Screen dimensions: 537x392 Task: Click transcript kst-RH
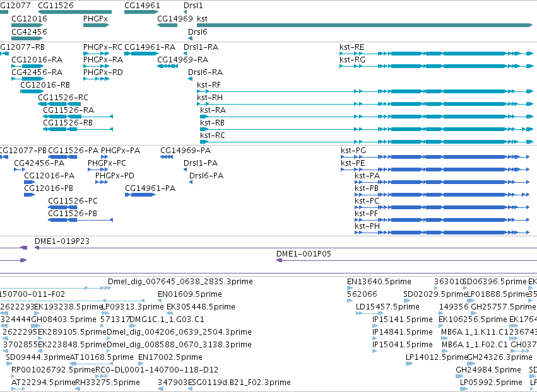[x=209, y=98]
